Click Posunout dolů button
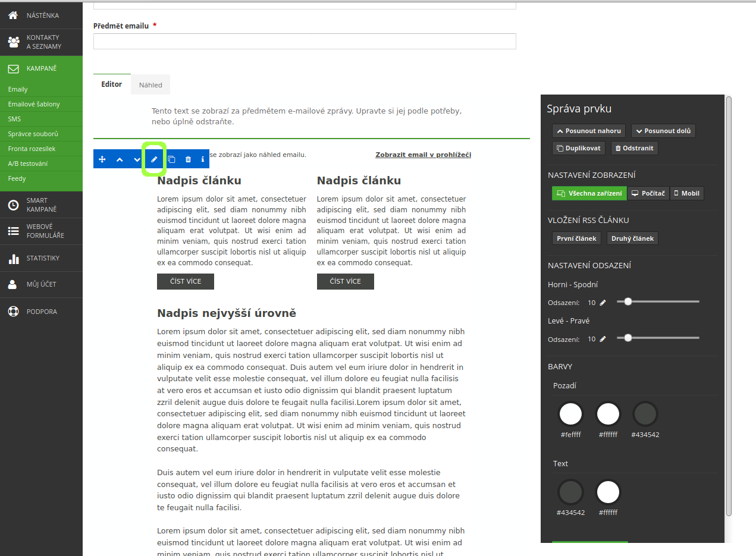Viewport: 756px width, 556px height. point(663,131)
